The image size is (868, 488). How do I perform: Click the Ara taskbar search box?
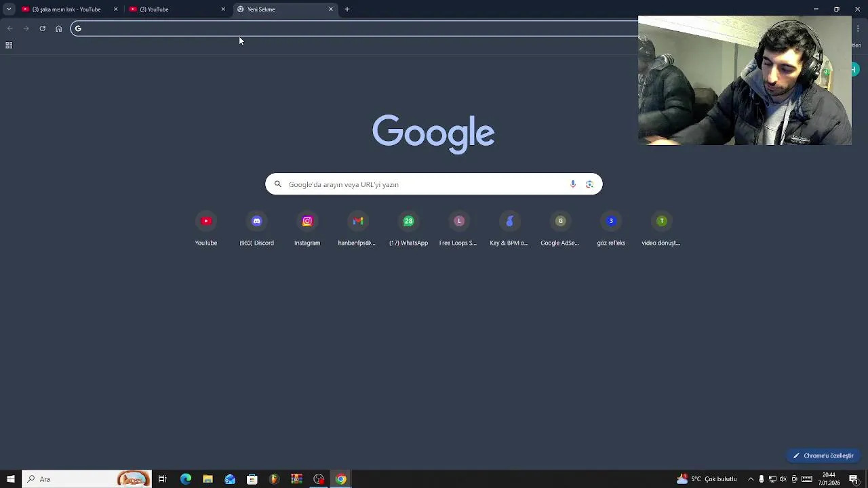point(87,479)
